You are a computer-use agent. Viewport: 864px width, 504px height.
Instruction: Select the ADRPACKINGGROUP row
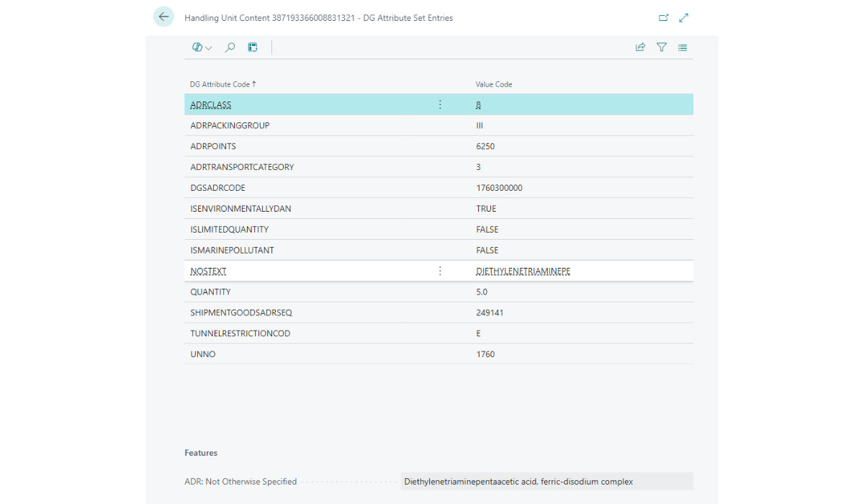point(438,125)
